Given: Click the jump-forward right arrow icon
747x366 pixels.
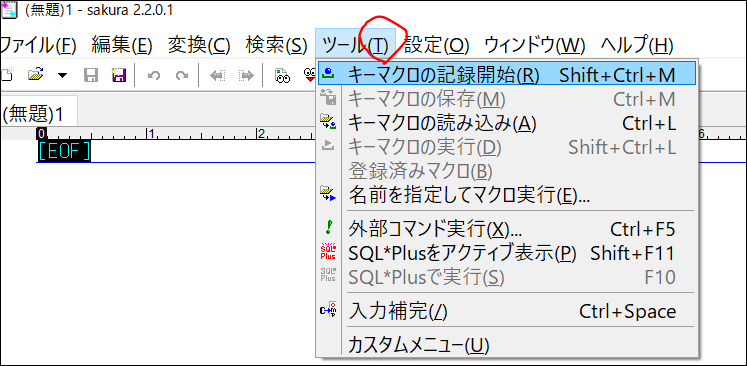Looking at the screenshot, I should pos(246,75).
